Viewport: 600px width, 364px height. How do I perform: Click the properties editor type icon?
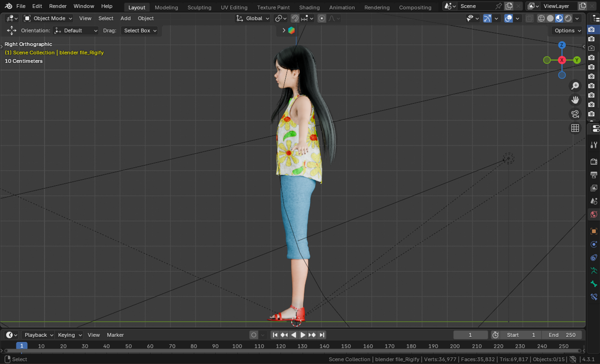point(595,128)
